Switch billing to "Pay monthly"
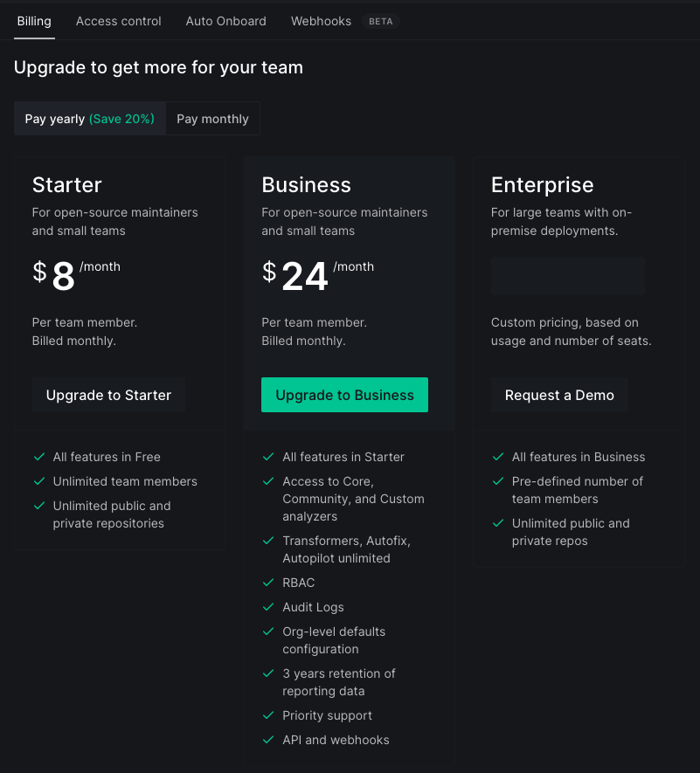Screen dimensions: 700x773 212,118
